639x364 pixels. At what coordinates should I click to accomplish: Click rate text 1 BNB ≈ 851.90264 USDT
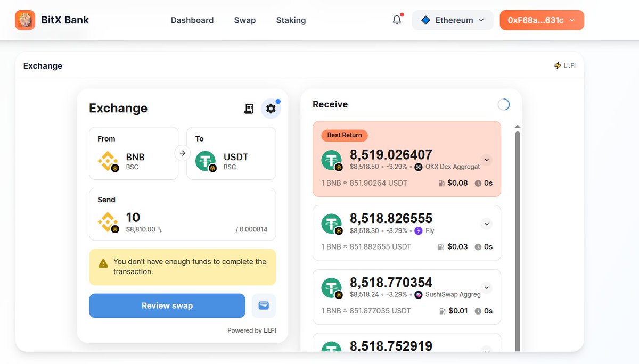[x=364, y=183]
